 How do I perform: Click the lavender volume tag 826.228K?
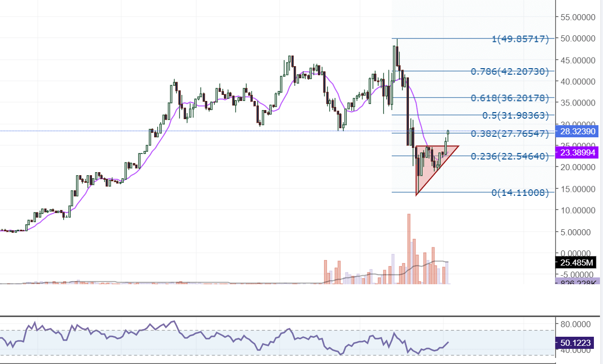click(577, 281)
